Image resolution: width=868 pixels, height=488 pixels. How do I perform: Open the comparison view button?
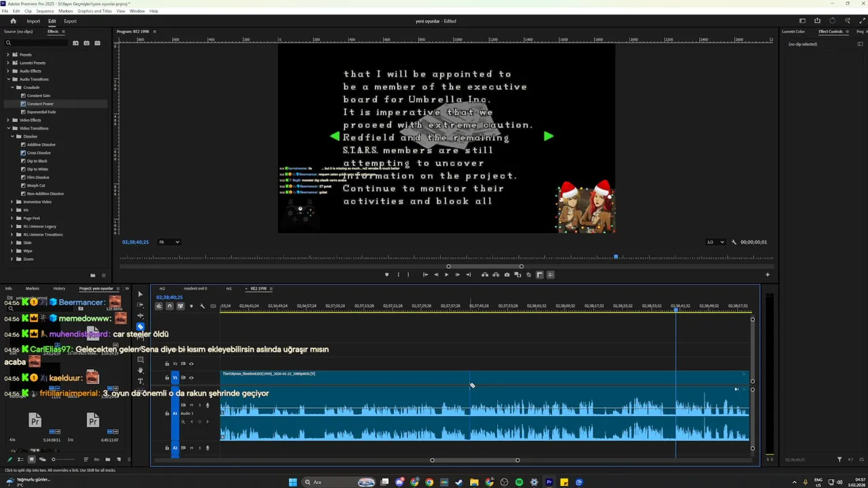(x=518, y=274)
